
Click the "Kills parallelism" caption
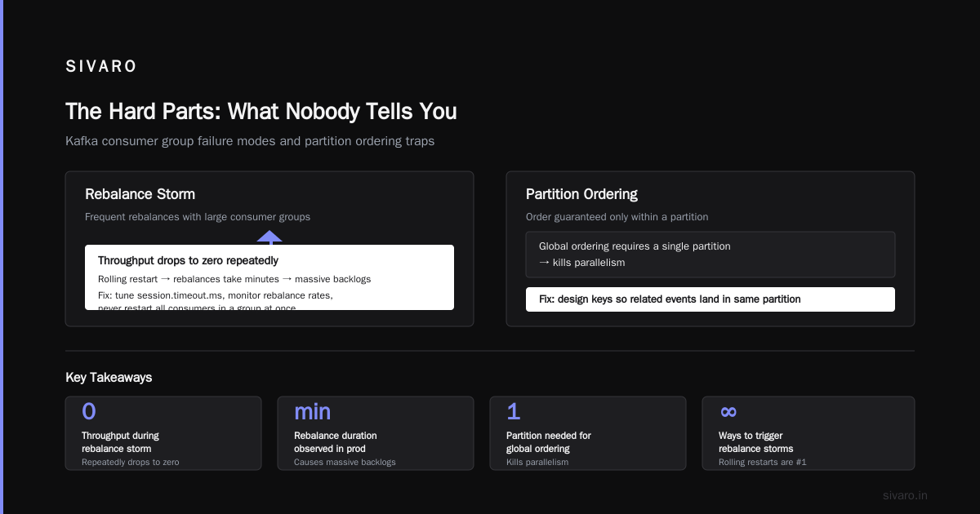(537, 462)
